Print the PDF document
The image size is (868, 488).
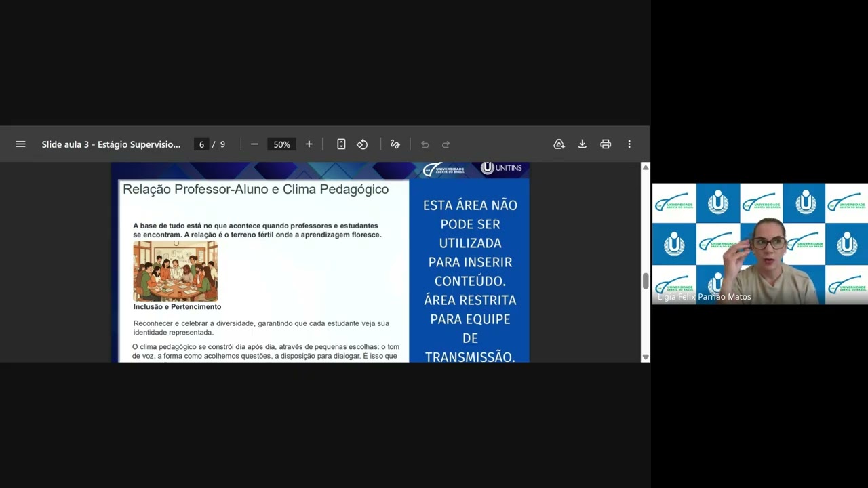606,144
